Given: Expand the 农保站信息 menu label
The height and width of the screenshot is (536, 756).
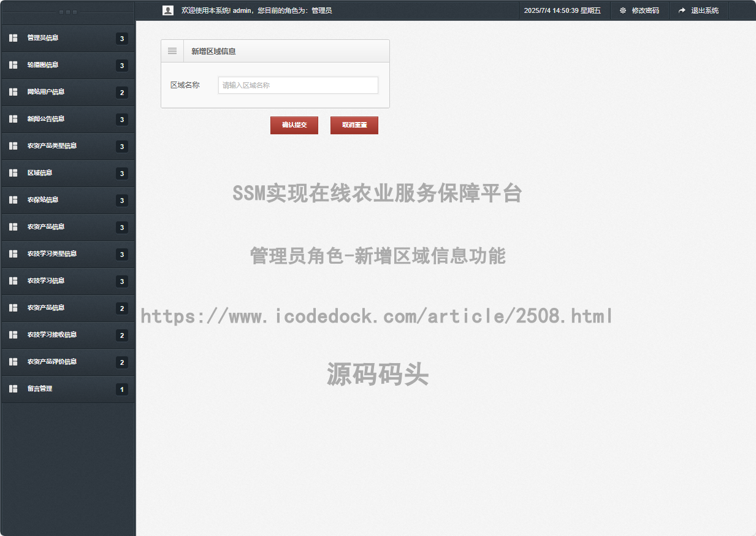Looking at the screenshot, I should pos(43,200).
